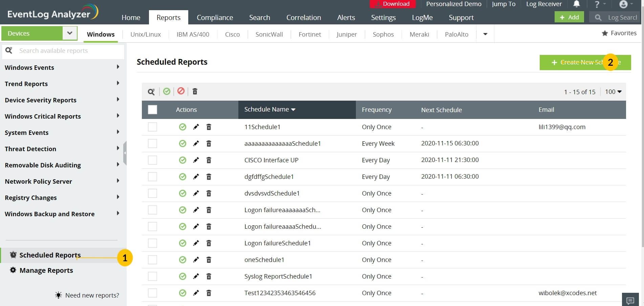
Task: Edit the CISCO Interface UP schedule
Action: click(x=196, y=160)
